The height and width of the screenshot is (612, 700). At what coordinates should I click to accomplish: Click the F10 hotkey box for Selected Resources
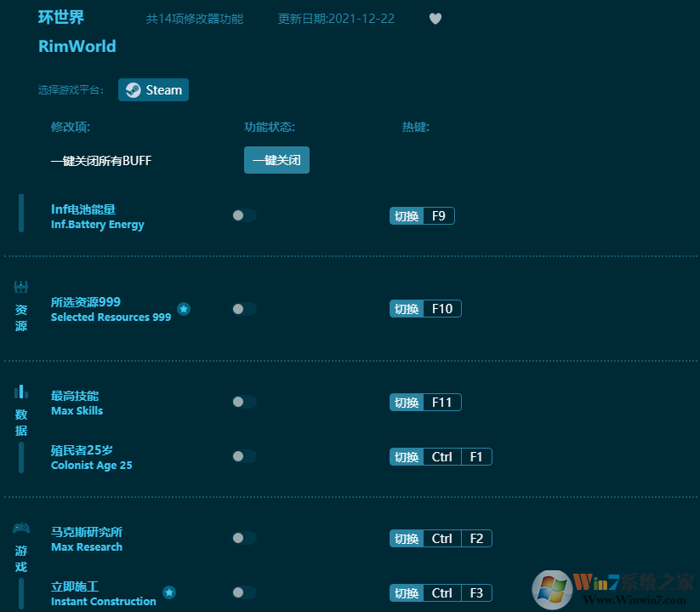441,309
